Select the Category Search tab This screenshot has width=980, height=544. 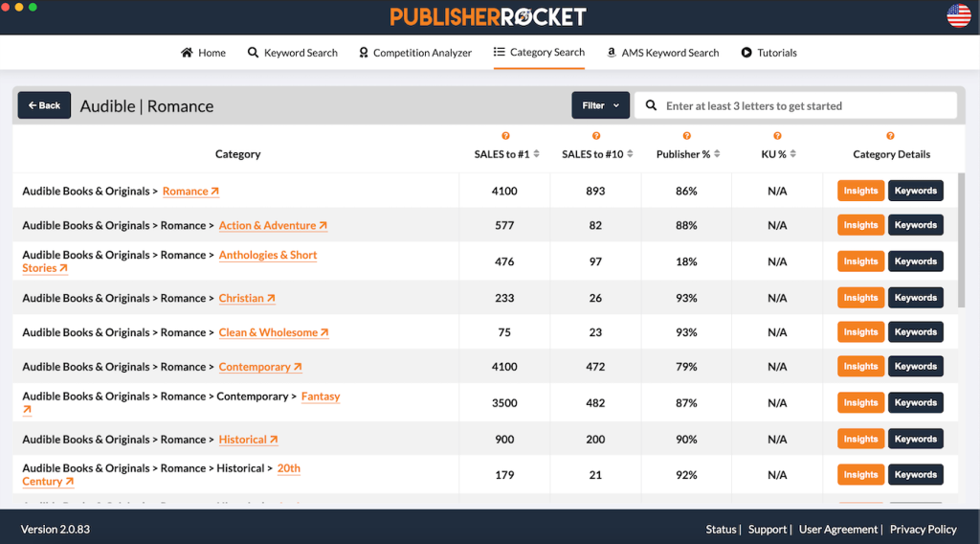pos(539,53)
